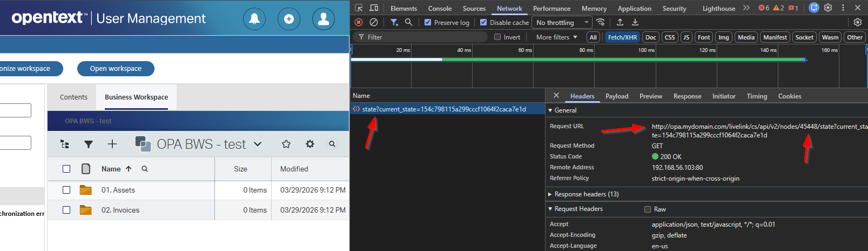Collapse the General section
868x251 pixels.
(x=550, y=110)
